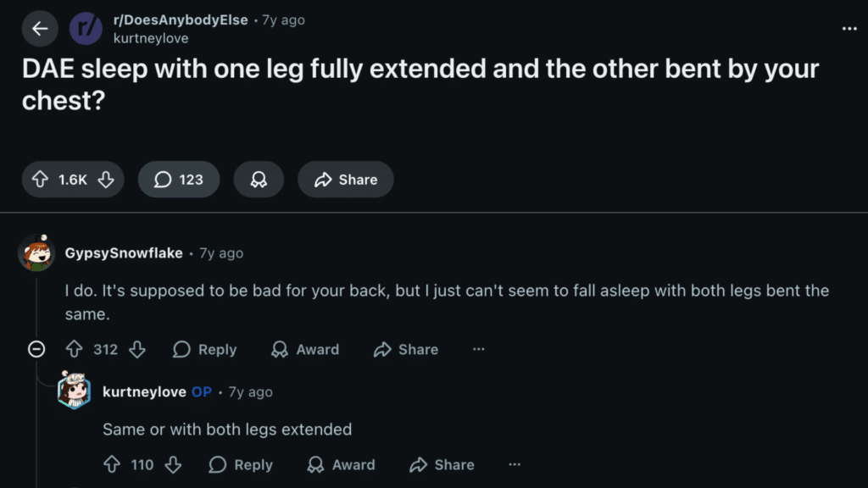The width and height of the screenshot is (868, 488).
Task: Upvote the main post
Action: (x=39, y=180)
